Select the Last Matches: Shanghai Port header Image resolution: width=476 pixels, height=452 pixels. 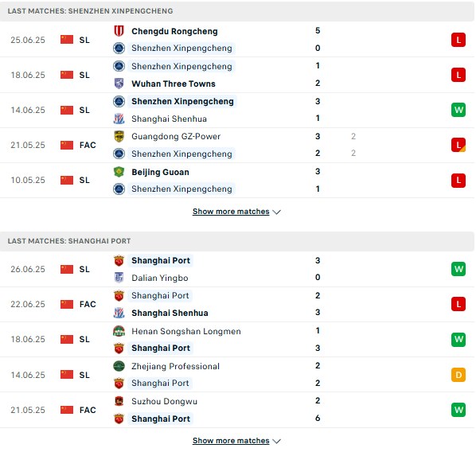[x=237, y=241]
